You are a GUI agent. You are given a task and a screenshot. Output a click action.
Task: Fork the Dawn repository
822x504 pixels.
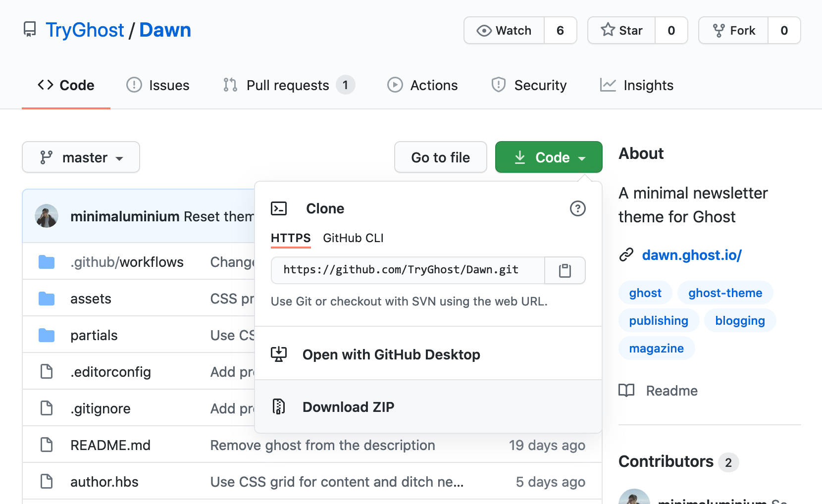pyautogui.click(x=733, y=31)
